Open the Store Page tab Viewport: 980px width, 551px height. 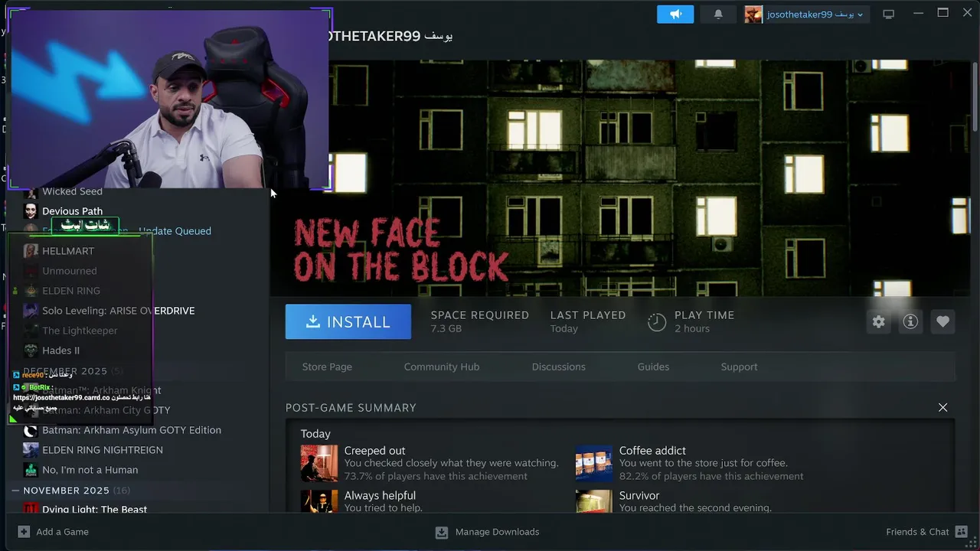pos(327,367)
